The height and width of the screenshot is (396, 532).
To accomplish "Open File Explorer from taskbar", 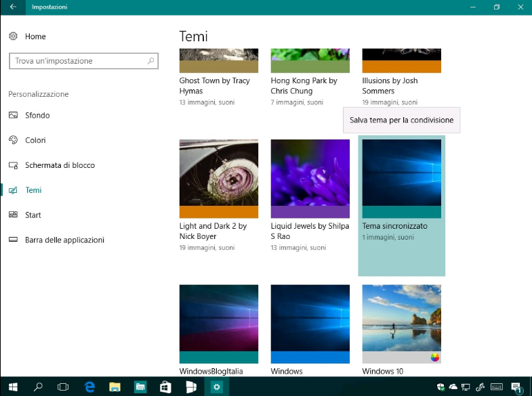I will pyautogui.click(x=115, y=387).
